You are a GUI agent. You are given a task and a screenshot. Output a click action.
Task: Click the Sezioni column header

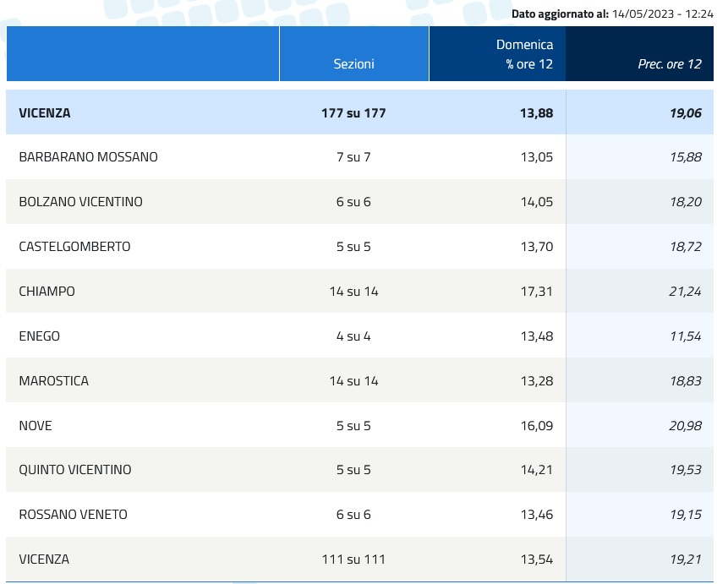click(x=353, y=64)
